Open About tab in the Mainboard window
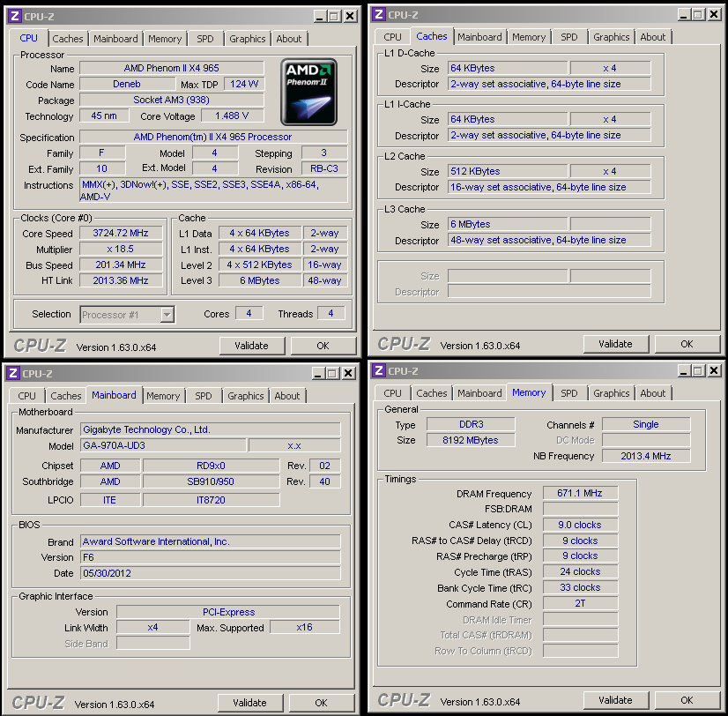The width and height of the screenshot is (728, 716). pos(287,396)
